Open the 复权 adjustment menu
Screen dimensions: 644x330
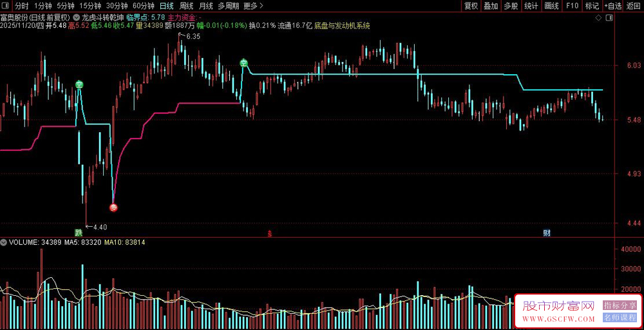tap(471, 6)
